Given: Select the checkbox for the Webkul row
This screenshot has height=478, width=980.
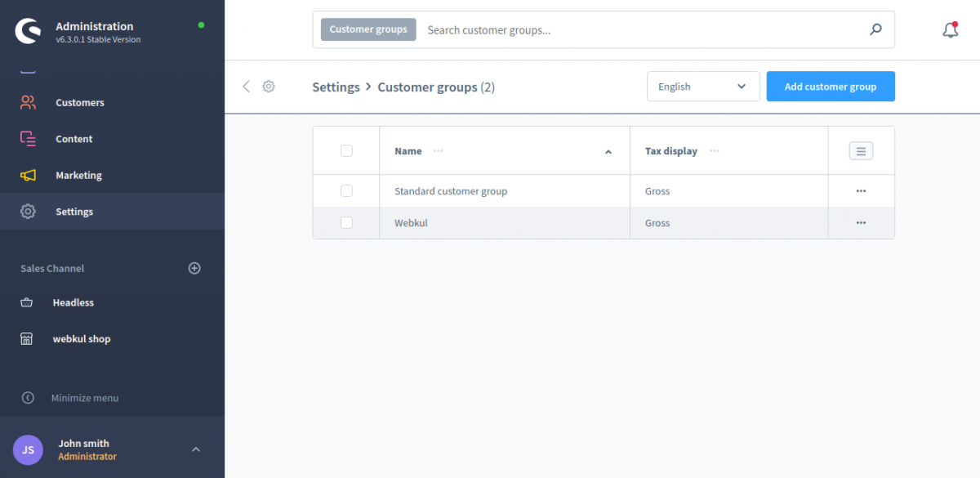Looking at the screenshot, I should [x=345, y=222].
